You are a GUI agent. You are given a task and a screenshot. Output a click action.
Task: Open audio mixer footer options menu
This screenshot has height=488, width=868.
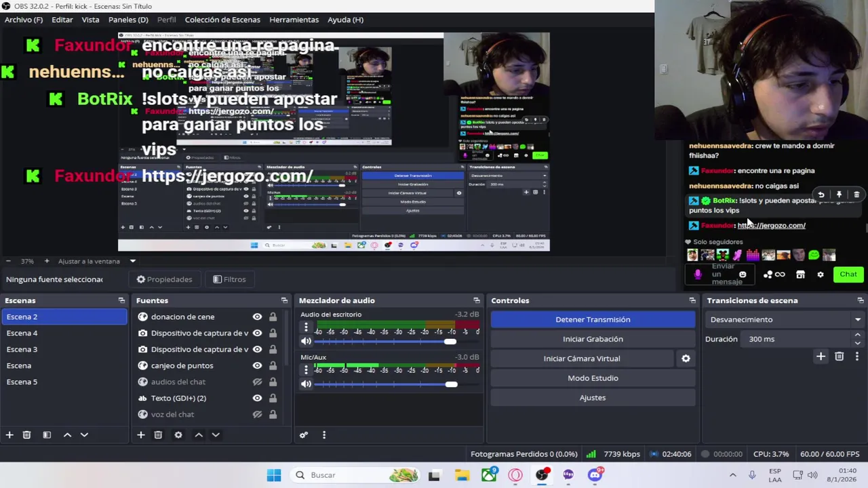(x=324, y=434)
